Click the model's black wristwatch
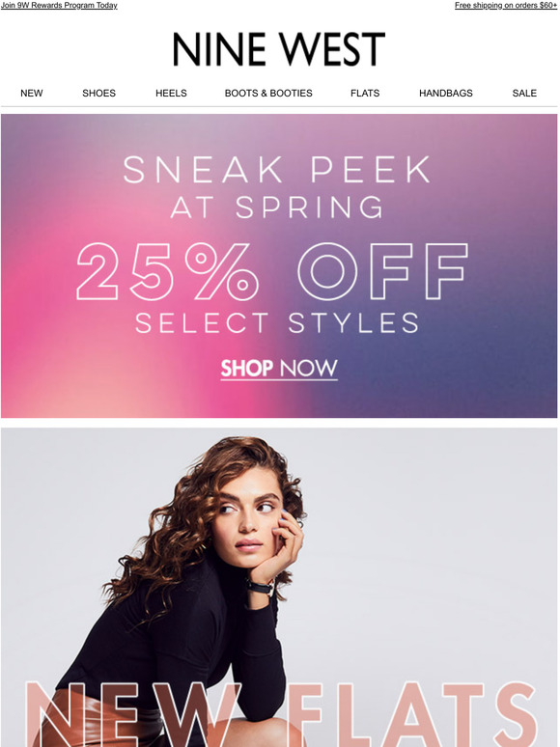560x747 pixels. [x=261, y=587]
